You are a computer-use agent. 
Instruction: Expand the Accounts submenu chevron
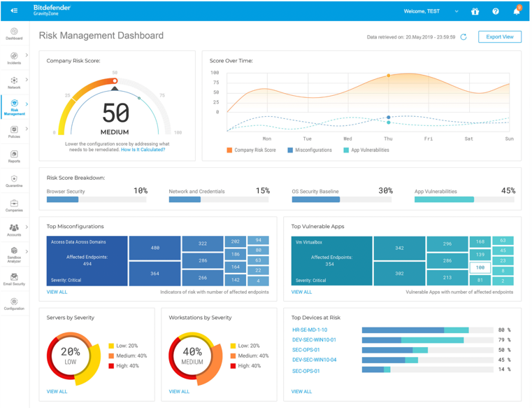point(27,227)
